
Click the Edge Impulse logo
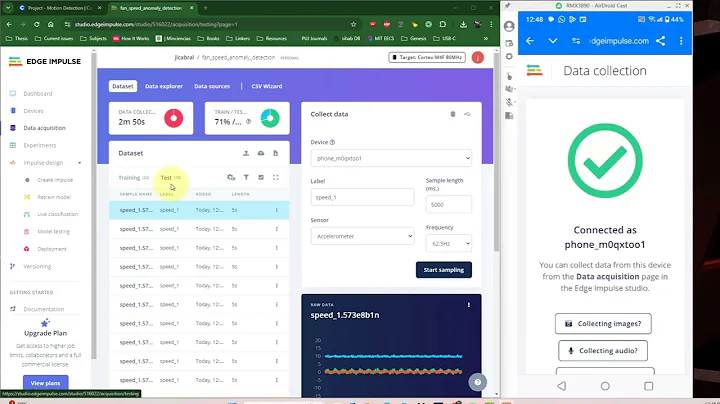[x=45, y=62]
